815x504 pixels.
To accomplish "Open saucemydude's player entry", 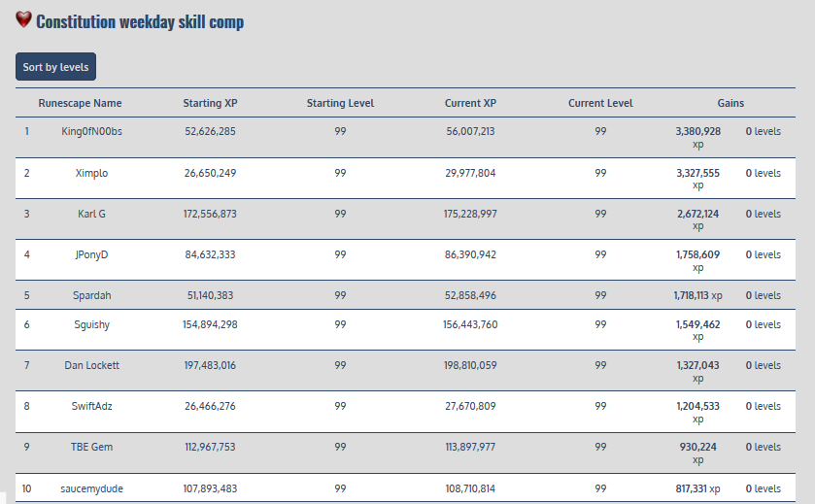I will (x=92, y=487).
